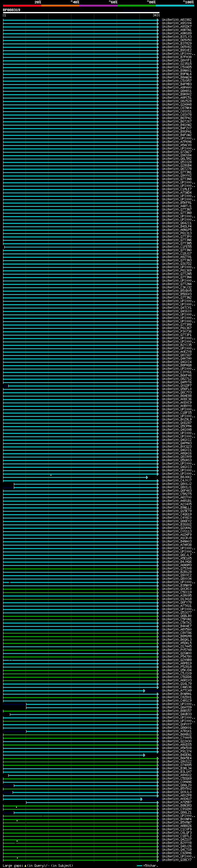This screenshot has height=868, width=197.
Task: Click the UniRef100_B7FH38 hit label
Action: [176, 57]
